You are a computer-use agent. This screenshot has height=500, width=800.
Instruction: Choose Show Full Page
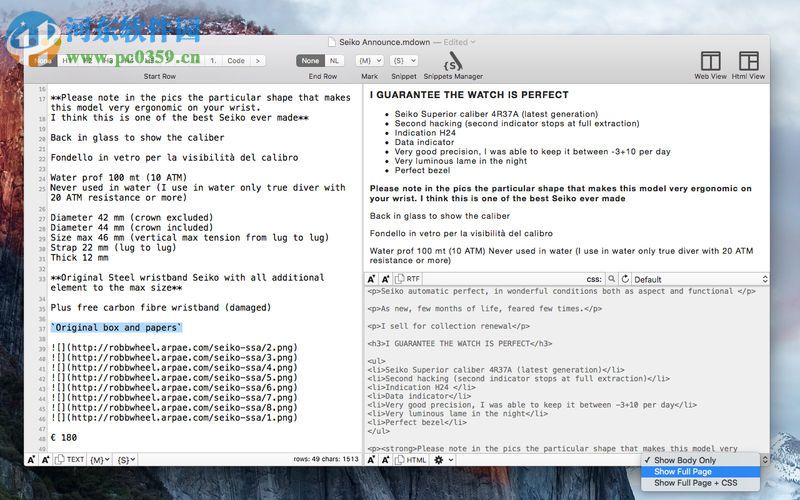click(x=700, y=471)
